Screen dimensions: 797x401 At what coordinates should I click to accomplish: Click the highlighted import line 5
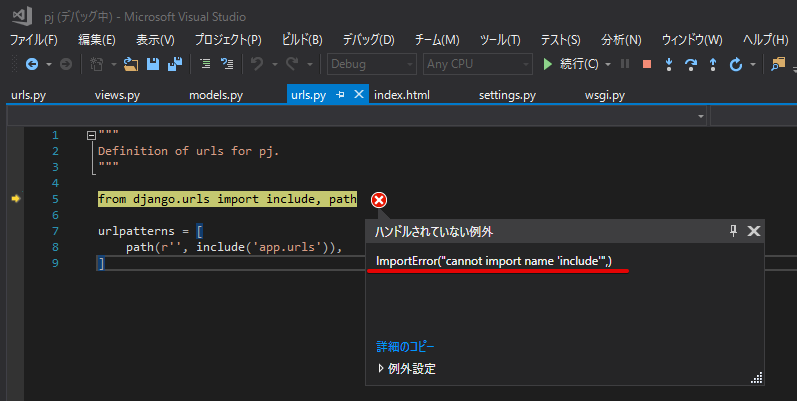[x=227, y=199]
